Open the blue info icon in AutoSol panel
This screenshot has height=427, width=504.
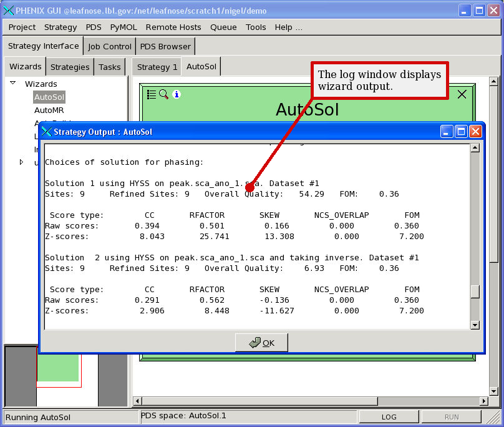tap(177, 94)
